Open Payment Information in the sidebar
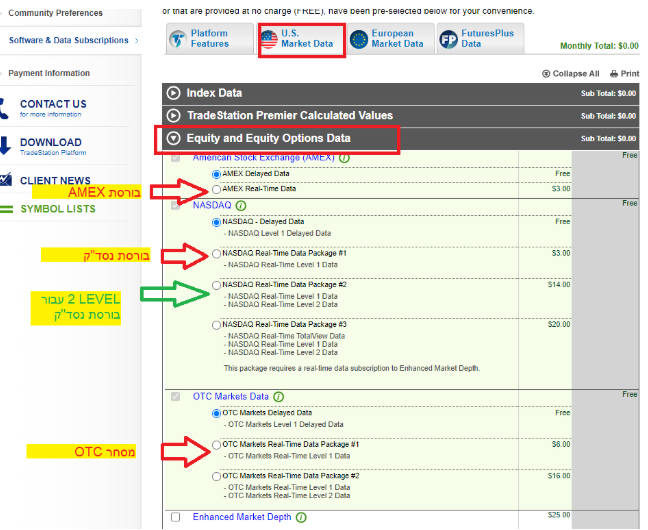The height and width of the screenshot is (530, 648). [49, 73]
